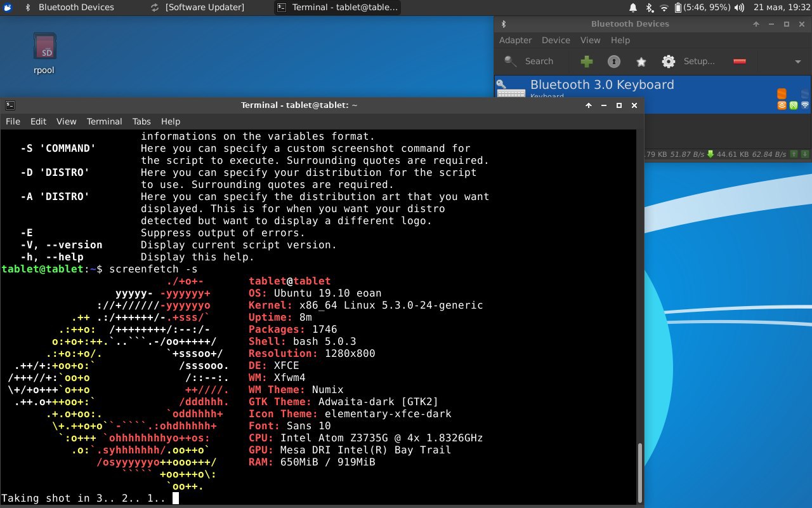Open the notification bell in the panel
Image resolution: width=812 pixels, height=508 pixels.
point(632,8)
